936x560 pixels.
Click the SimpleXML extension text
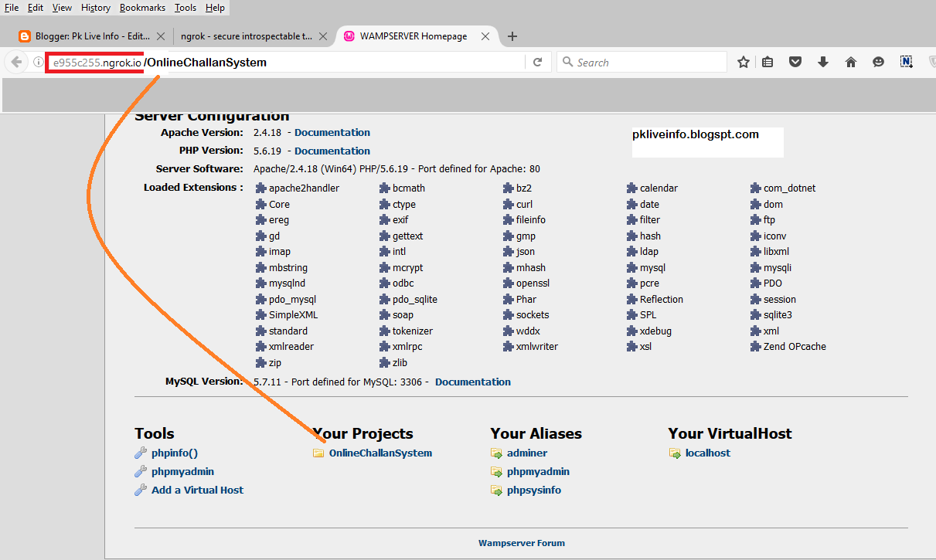pos(294,315)
